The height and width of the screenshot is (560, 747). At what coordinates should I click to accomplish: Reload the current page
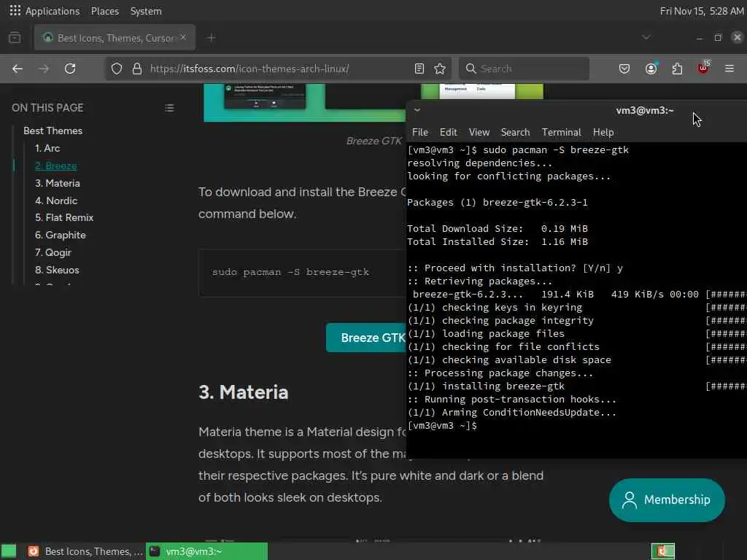tap(70, 69)
